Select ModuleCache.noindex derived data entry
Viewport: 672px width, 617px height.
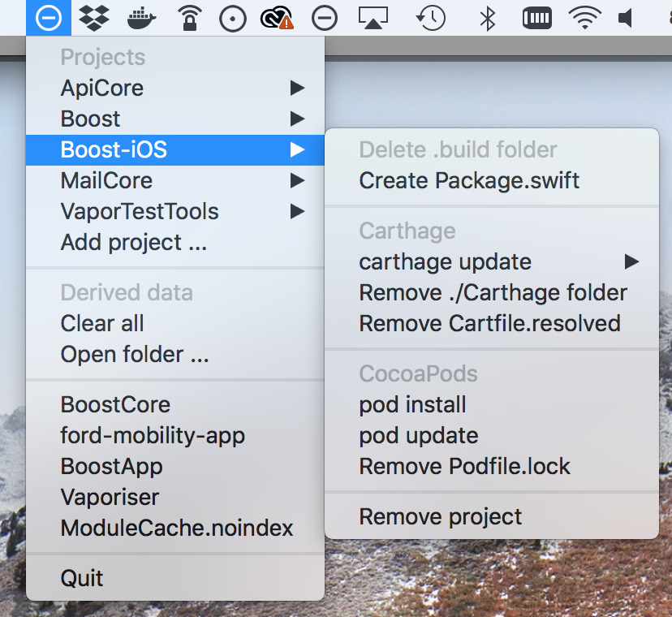pyautogui.click(x=176, y=529)
